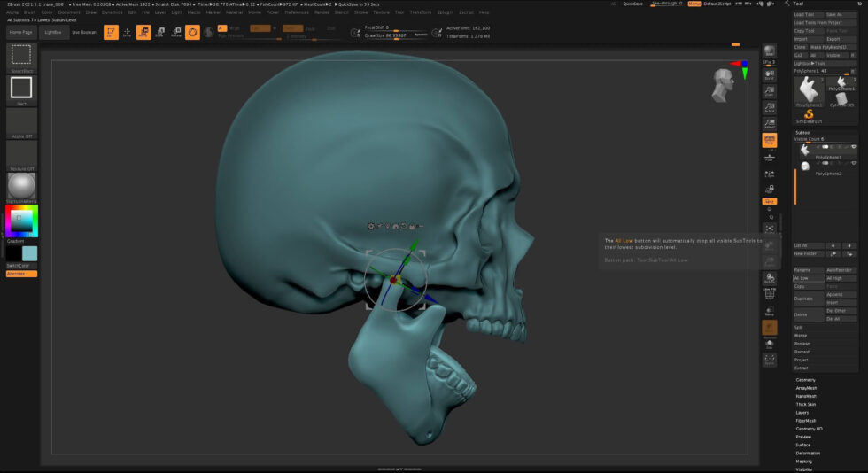Viewport: 868px width, 473px height.
Task: Click the SimpleBrush tool icon
Action: 810,115
